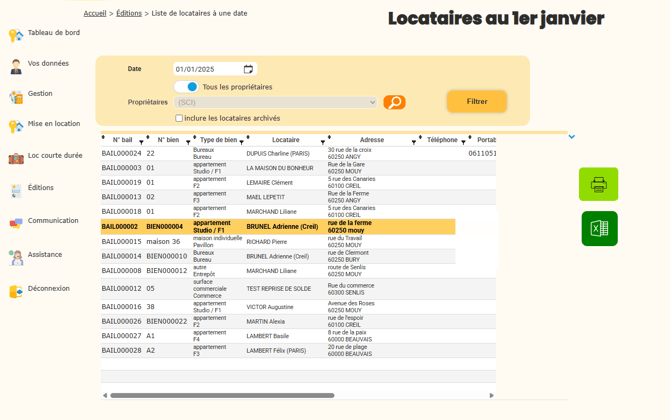
Task: Open Tableau de bord from sidebar
Action: click(x=53, y=33)
